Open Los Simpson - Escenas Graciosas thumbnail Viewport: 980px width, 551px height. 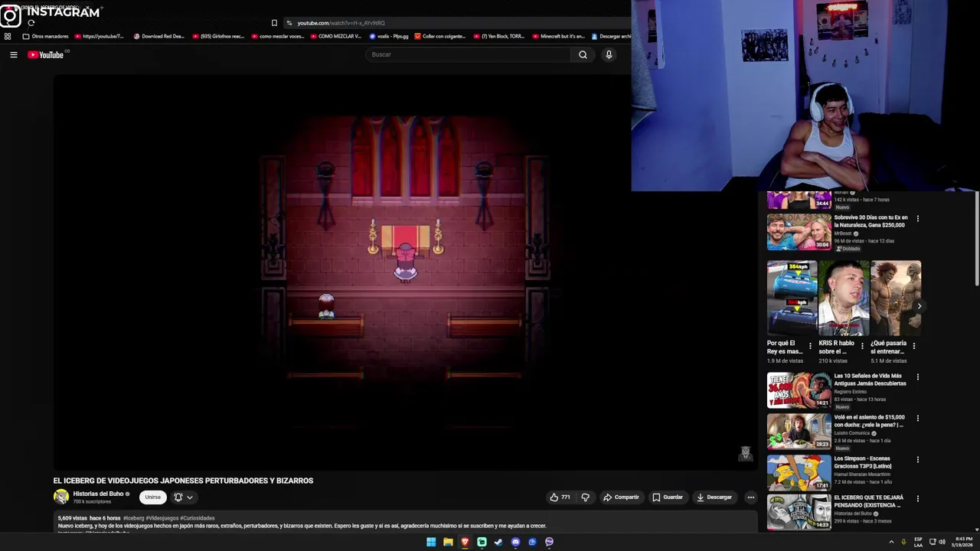point(799,473)
